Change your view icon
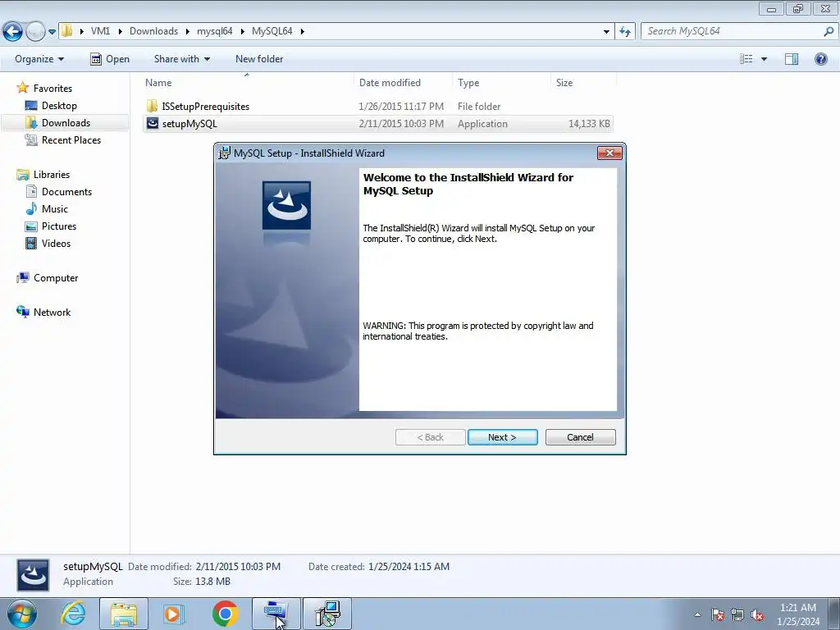 [x=746, y=59]
